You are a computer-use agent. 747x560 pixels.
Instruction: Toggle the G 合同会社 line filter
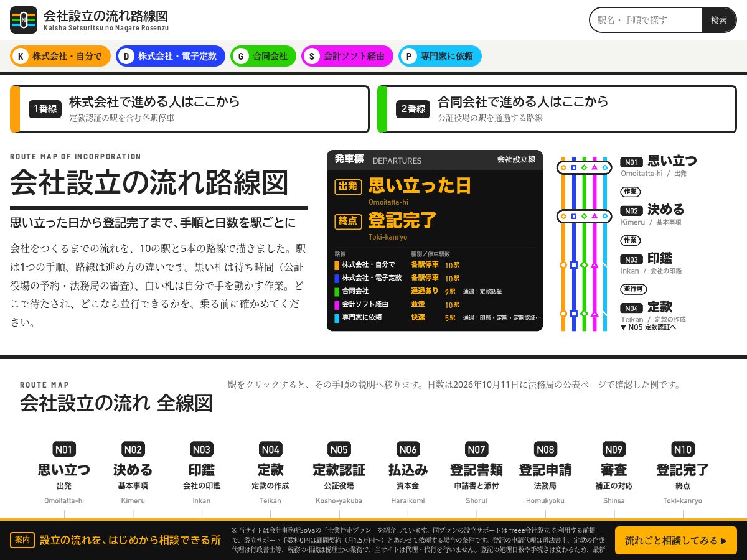point(263,56)
